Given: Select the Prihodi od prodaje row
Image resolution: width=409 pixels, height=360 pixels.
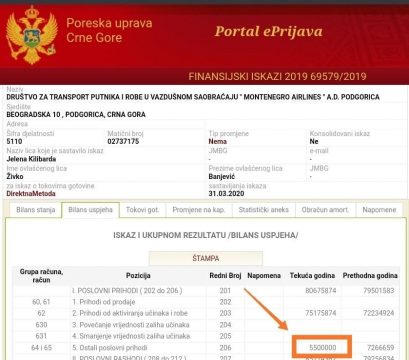Looking at the screenshot, I should [206, 302].
